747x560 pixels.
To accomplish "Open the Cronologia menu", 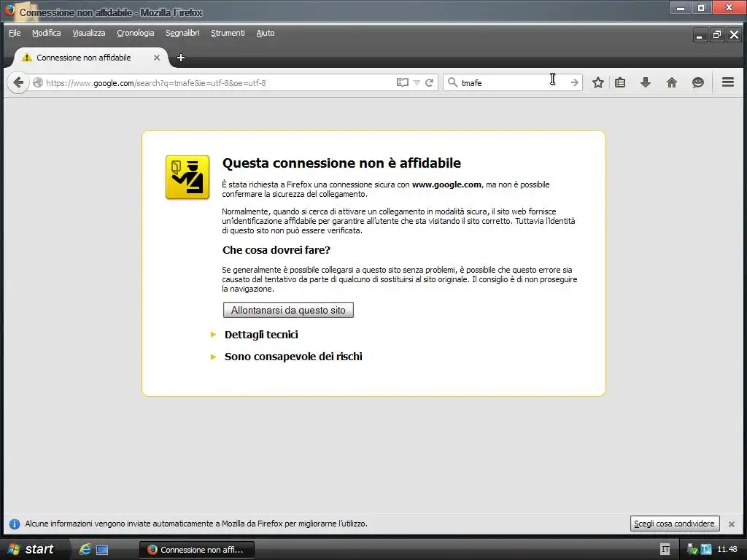I will point(135,33).
